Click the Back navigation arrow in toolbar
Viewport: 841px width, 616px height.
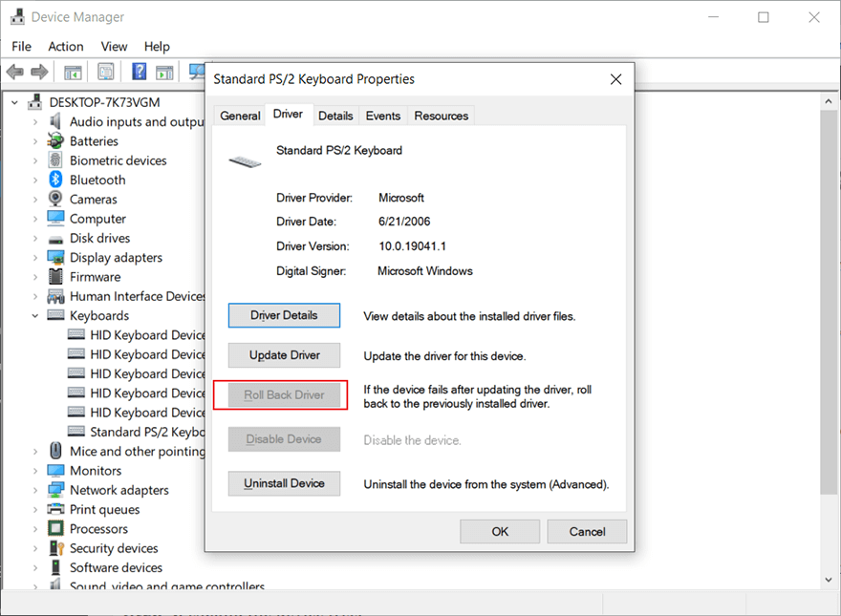[14, 71]
